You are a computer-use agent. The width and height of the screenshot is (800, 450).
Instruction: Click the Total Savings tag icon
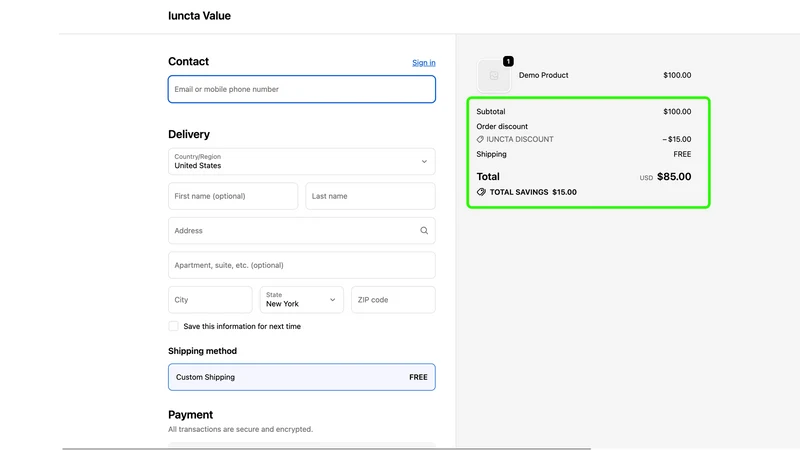tap(481, 192)
